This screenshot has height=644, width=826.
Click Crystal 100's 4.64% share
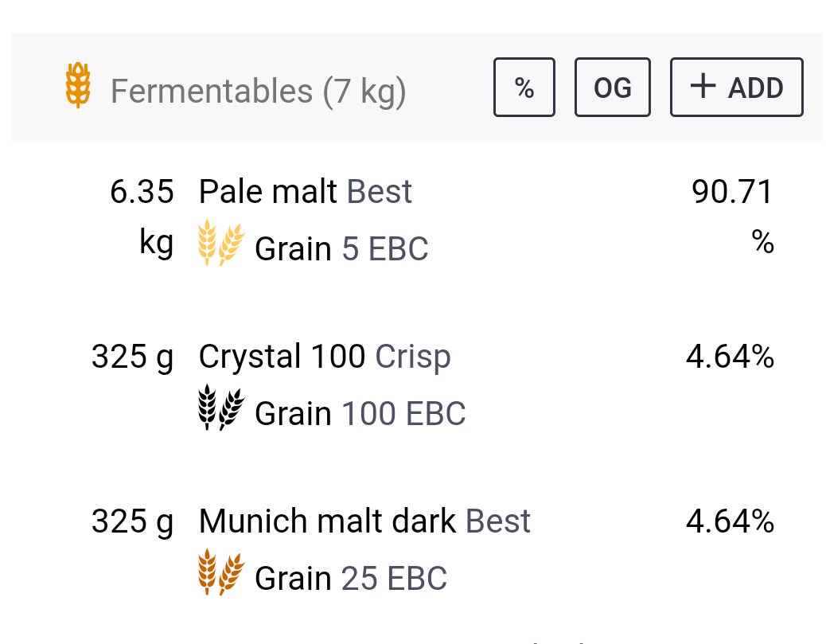pos(731,357)
